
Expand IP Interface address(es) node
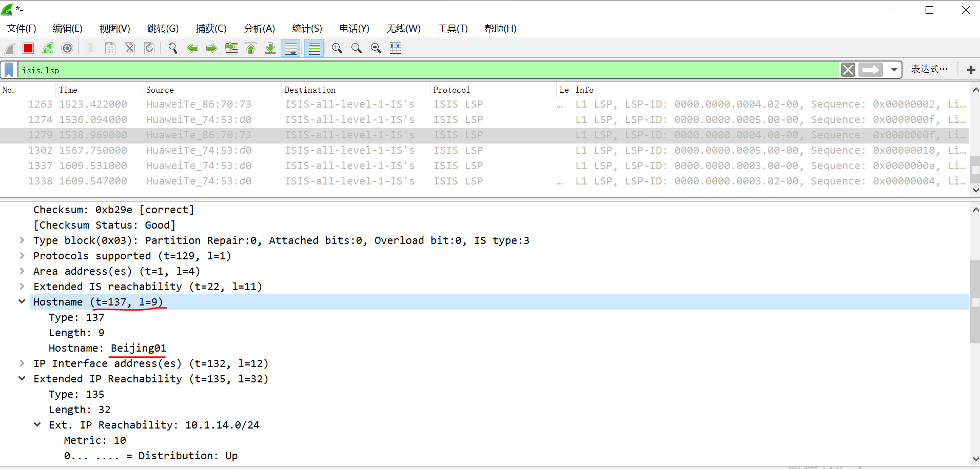(x=22, y=363)
